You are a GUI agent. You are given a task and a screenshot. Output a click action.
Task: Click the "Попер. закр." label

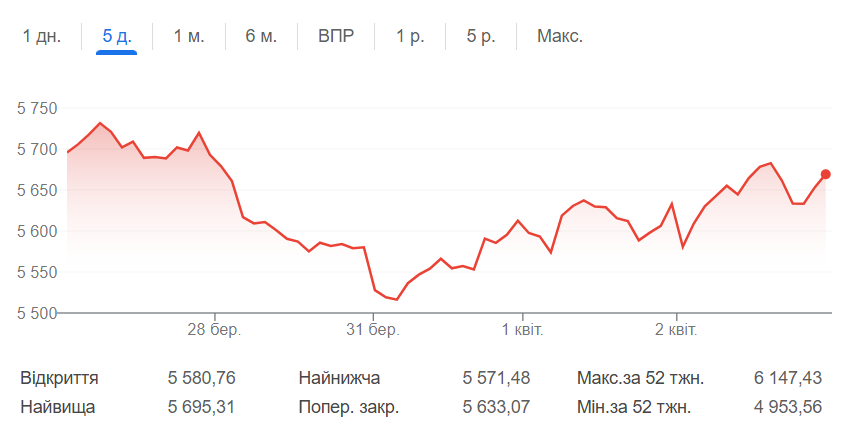coord(348,408)
